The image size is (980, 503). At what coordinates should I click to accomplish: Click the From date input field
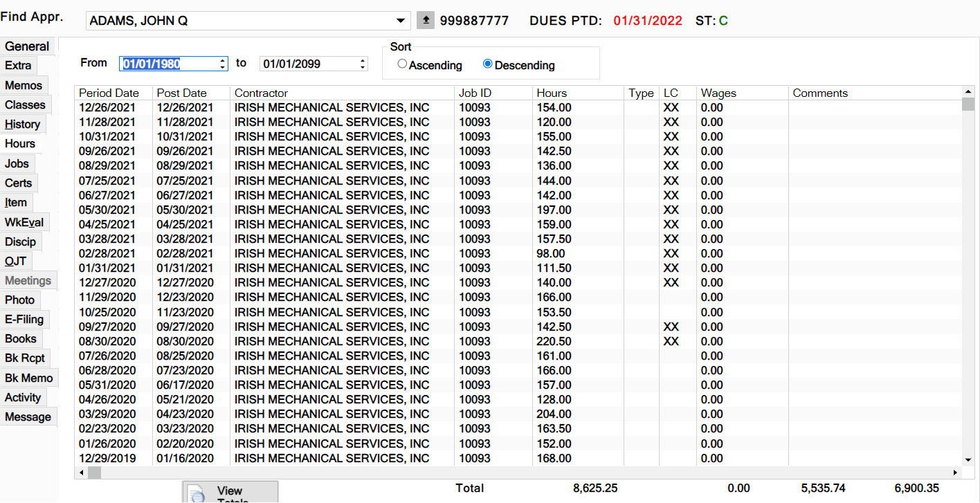coord(168,64)
